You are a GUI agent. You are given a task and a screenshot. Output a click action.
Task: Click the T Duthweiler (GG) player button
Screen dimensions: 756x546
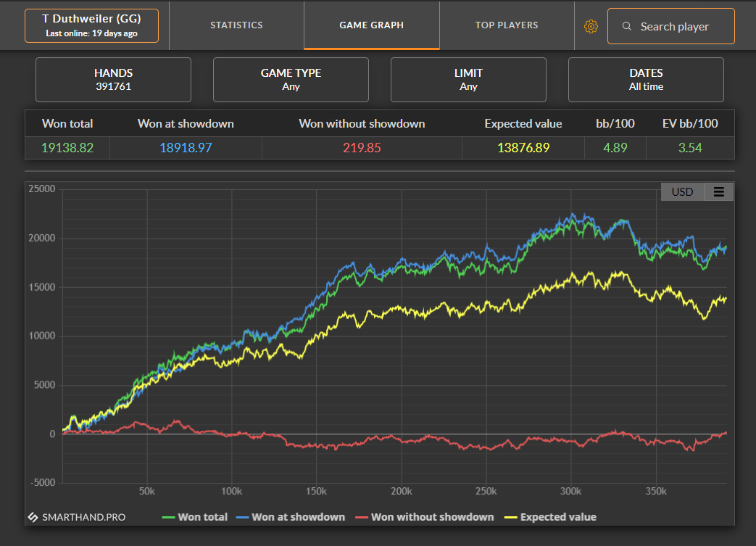91,25
